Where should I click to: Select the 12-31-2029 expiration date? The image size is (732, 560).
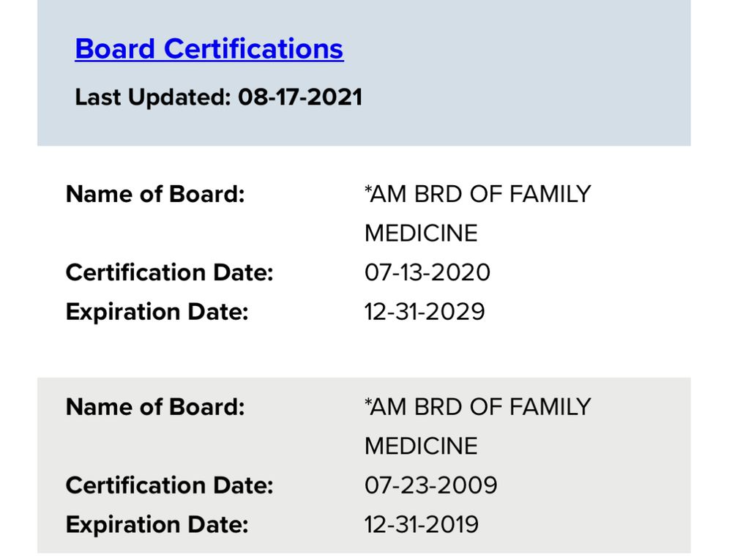[x=425, y=313]
